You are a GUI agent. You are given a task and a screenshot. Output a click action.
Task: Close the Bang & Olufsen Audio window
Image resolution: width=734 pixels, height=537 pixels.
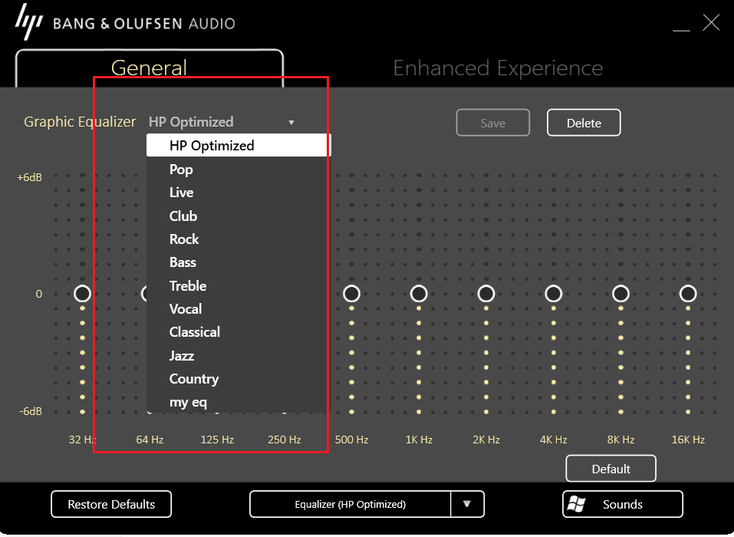click(x=711, y=22)
